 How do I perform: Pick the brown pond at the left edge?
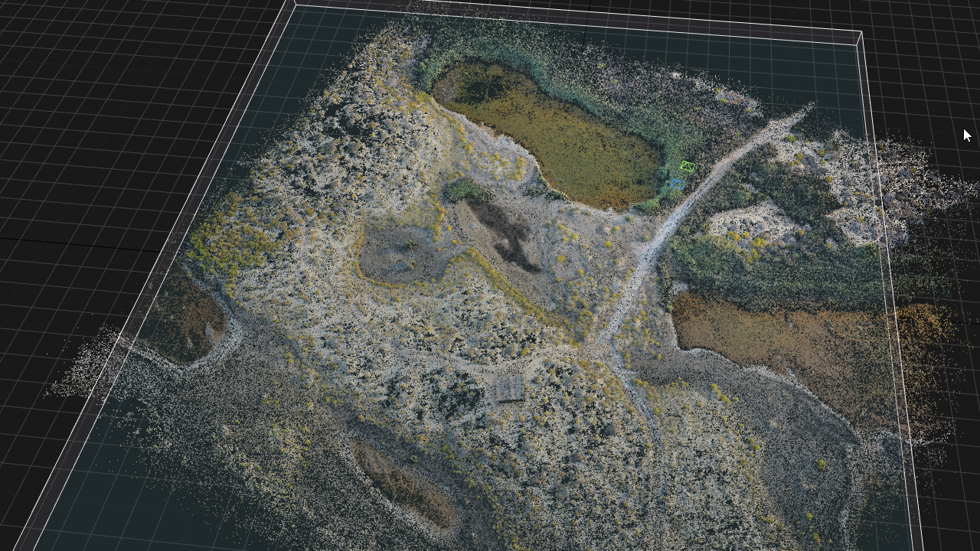(182, 320)
